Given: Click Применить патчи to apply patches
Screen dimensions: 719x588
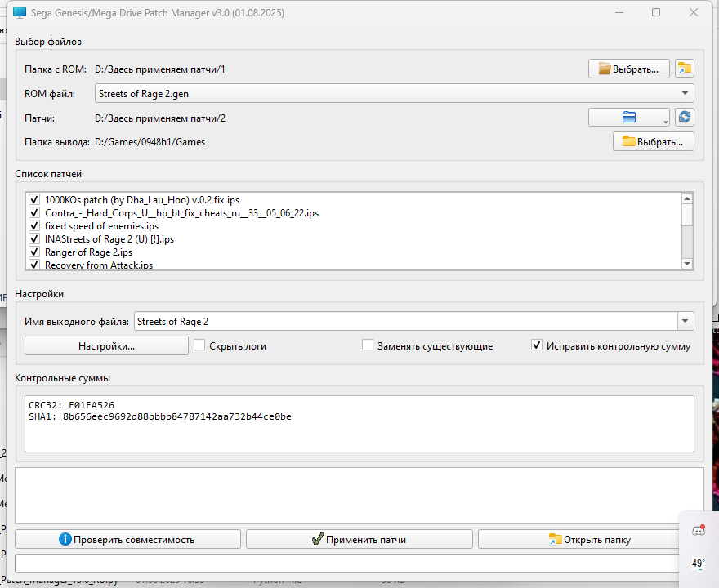Looking at the screenshot, I should (x=359, y=540).
